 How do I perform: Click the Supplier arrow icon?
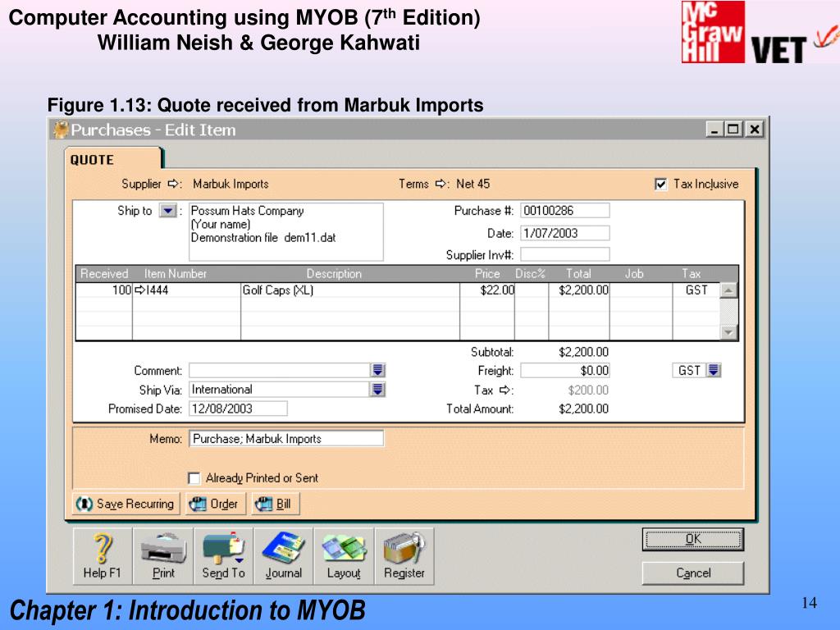173,184
